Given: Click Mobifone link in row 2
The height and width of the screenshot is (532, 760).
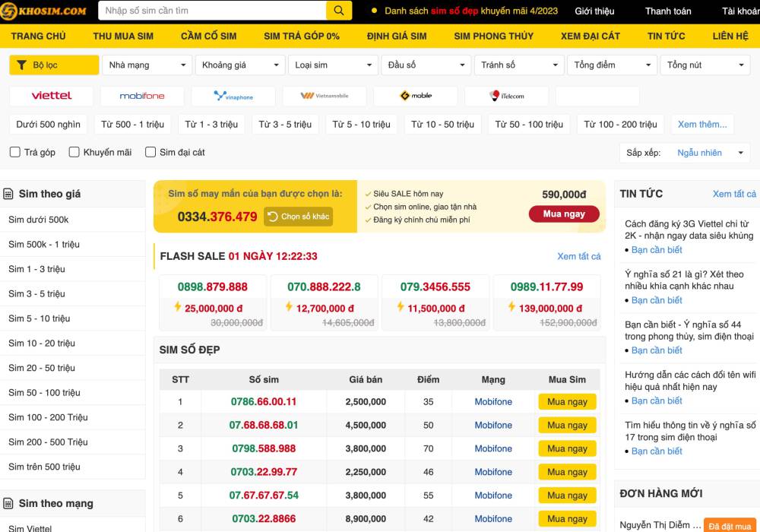Looking at the screenshot, I should pyautogui.click(x=493, y=425).
